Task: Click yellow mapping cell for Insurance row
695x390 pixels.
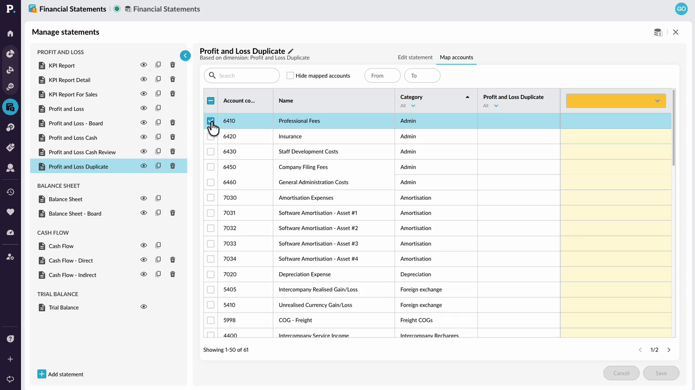Action: click(x=616, y=136)
